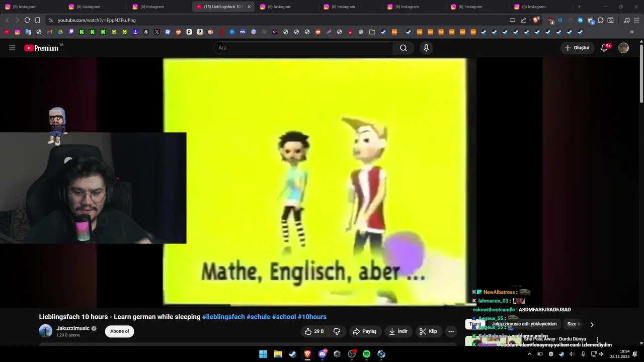
Task: Close the Lieblingsfach YouTube tab
Action: [x=249, y=7]
